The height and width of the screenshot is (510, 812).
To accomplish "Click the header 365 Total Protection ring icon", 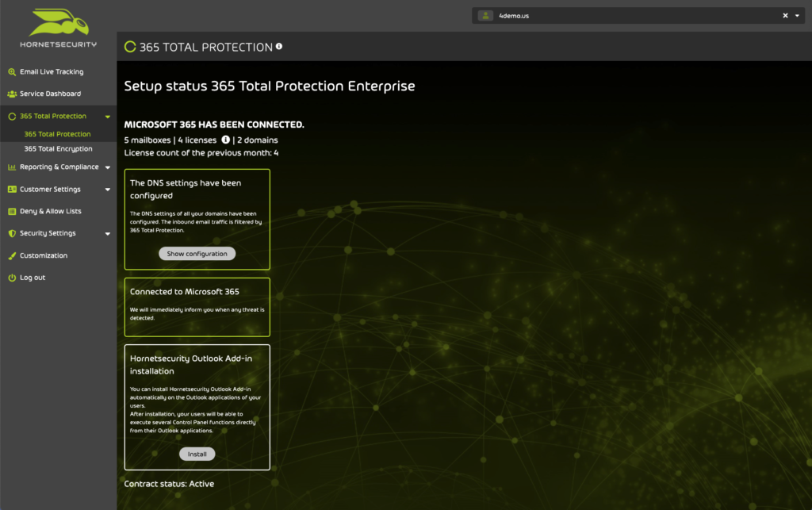I will click(x=130, y=47).
